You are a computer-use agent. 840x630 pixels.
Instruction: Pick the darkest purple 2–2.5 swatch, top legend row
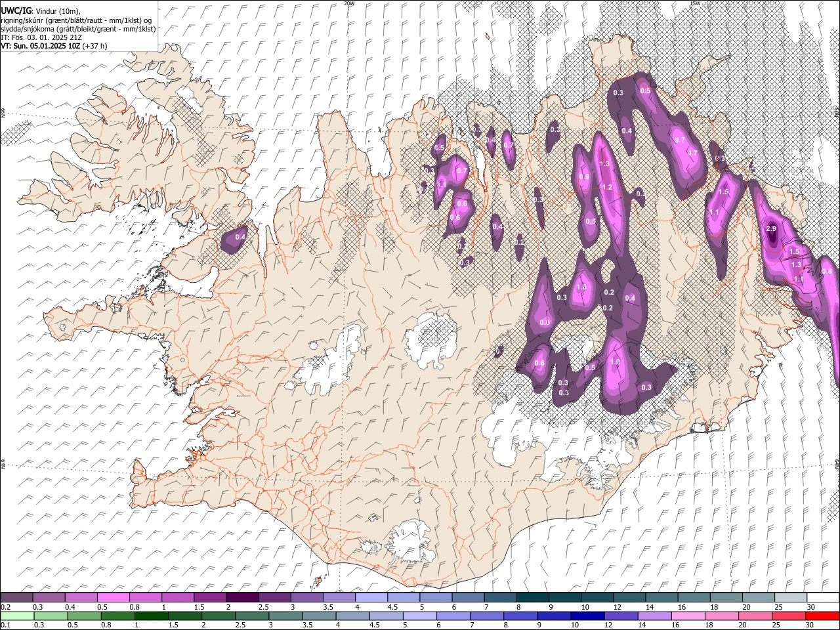pos(241,598)
